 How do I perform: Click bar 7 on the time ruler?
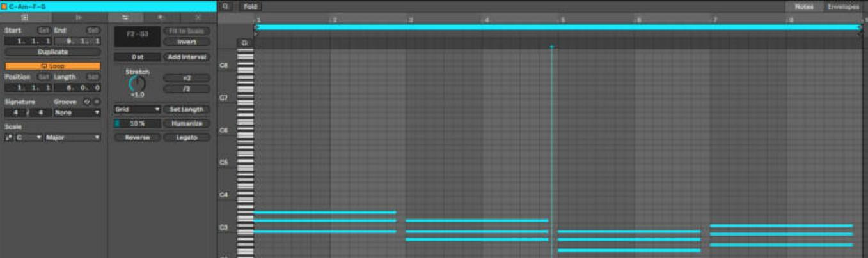point(714,20)
